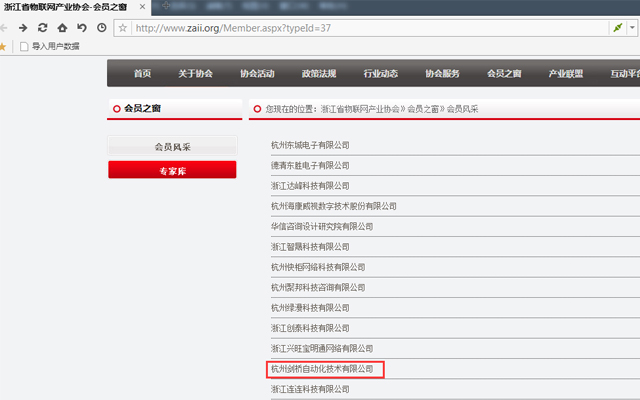This screenshot has width=640, height=400.
Task: Open 导入用户数据 bookmark item
Action: 50,47
